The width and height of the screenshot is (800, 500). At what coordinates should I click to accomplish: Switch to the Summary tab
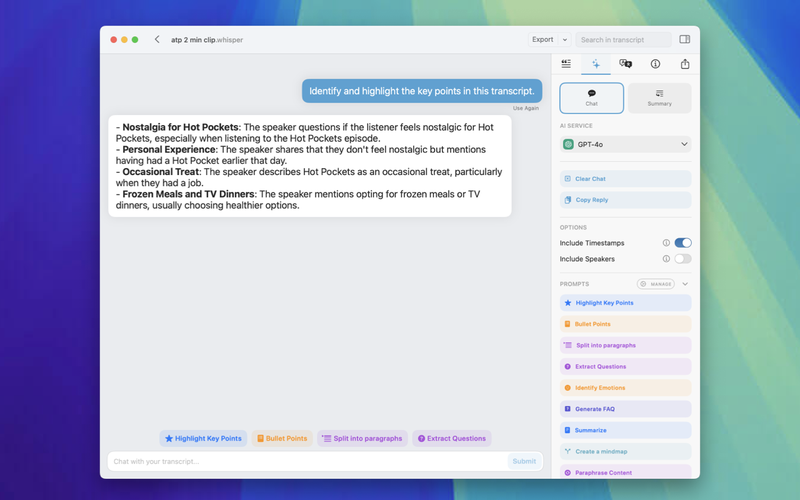(659, 98)
